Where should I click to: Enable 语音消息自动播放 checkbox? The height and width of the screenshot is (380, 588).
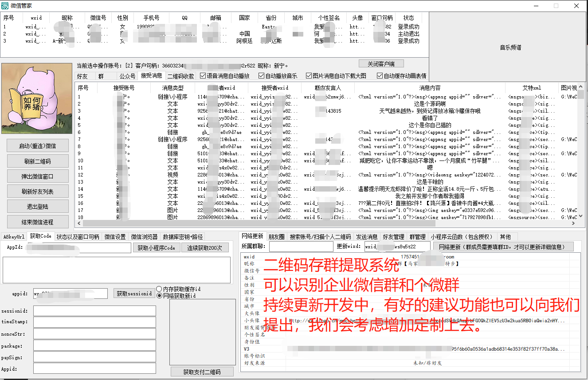click(225, 76)
